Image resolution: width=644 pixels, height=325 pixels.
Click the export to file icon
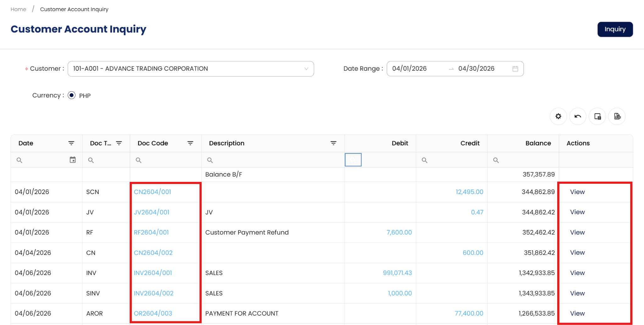point(617,116)
